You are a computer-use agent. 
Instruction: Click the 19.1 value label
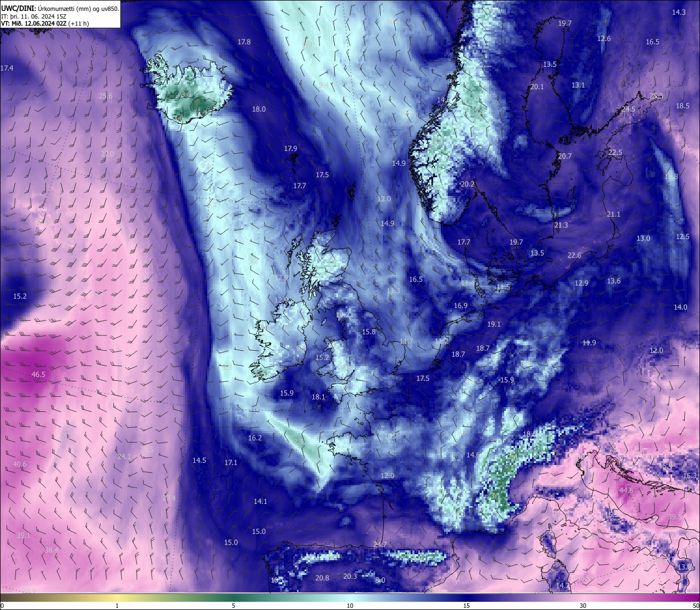click(494, 324)
